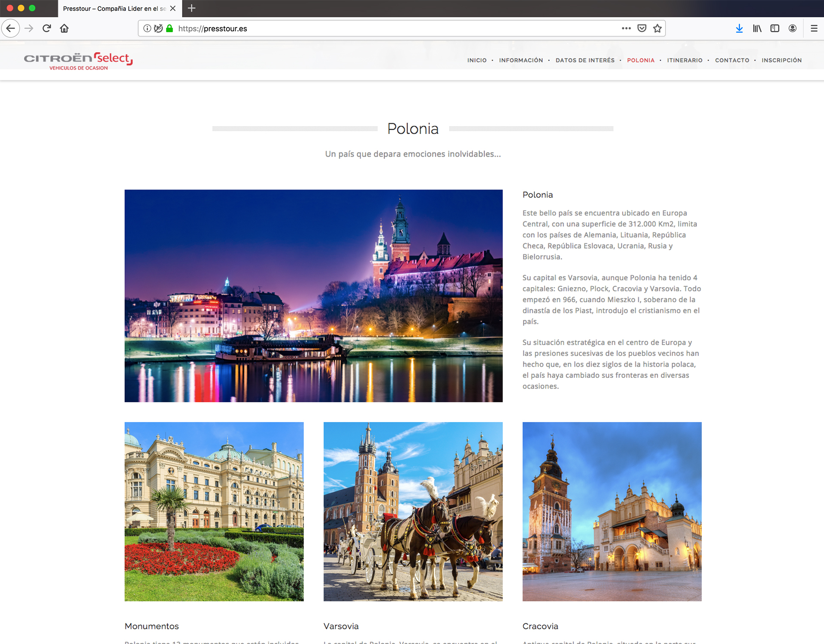Open a new browser tab
The image size is (824, 644).
tap(192, 8)
